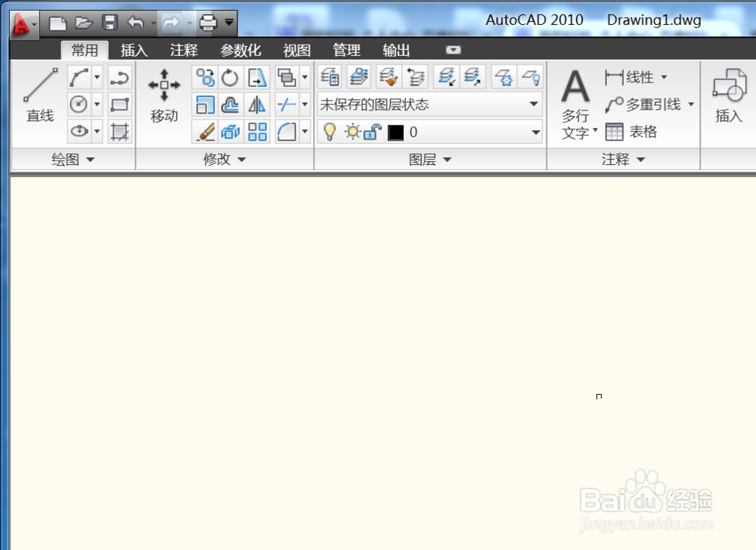Switch to the 输出 (Output) tab

click(x=396, y=50)
